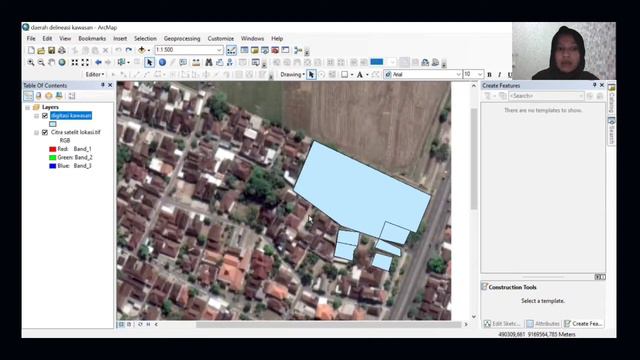Uncheck the Citra satelit lokasi.tif checkbox
This screenshot has height=360, width=640.
[45, 132]
